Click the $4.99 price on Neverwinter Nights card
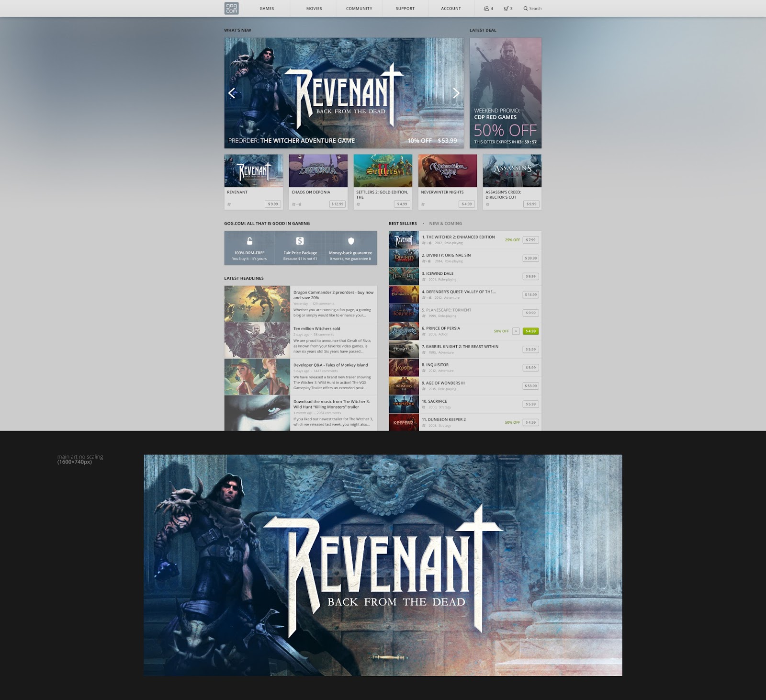 (x=467, y=204)
